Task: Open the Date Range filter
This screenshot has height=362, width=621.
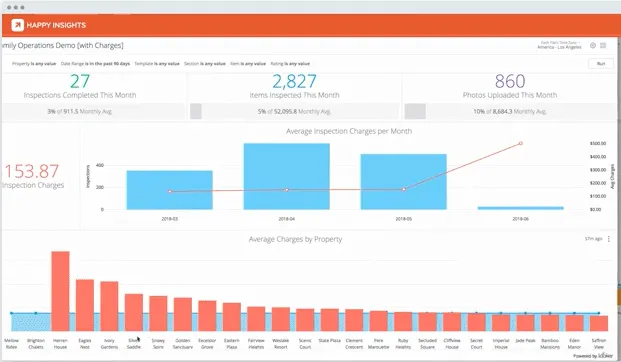Action: tap(95, 63)
